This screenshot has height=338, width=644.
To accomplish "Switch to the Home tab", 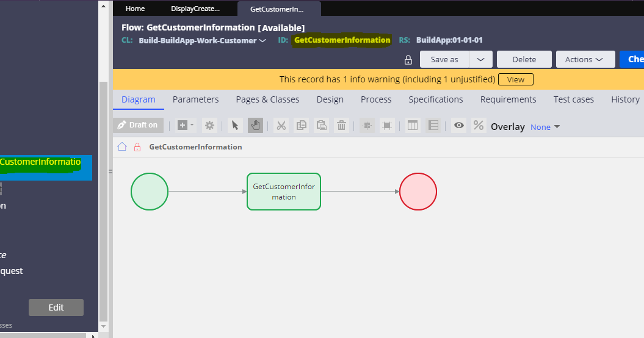I will 135,9.
